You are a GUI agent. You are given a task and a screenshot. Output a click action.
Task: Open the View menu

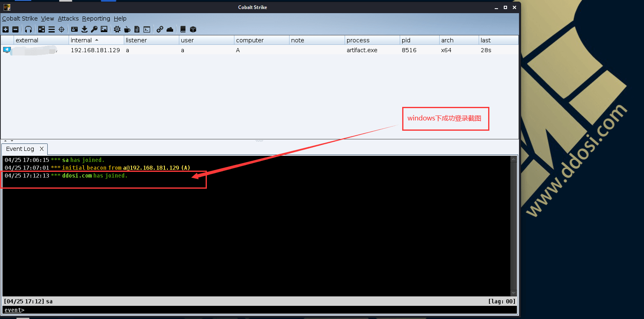[48, 18]
